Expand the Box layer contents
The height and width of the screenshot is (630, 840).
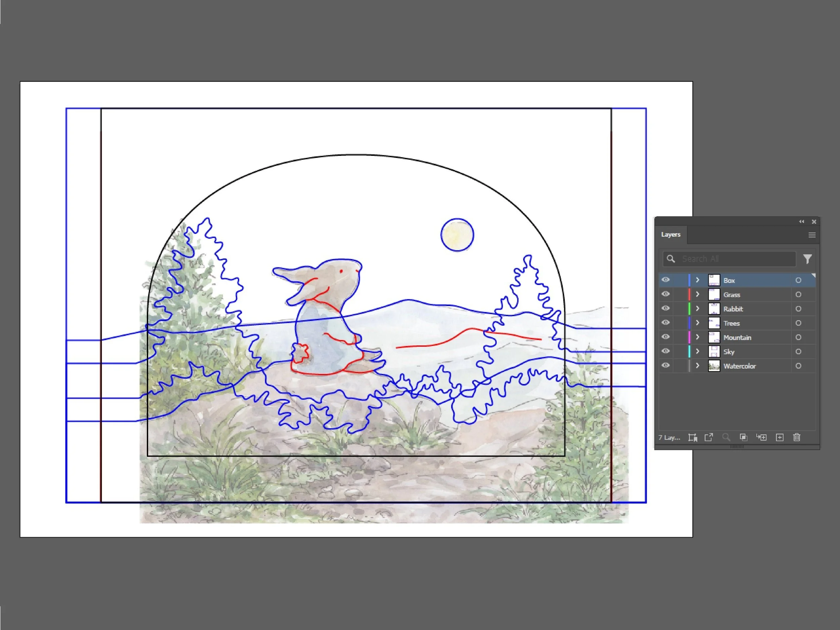(x=698, y=280)
